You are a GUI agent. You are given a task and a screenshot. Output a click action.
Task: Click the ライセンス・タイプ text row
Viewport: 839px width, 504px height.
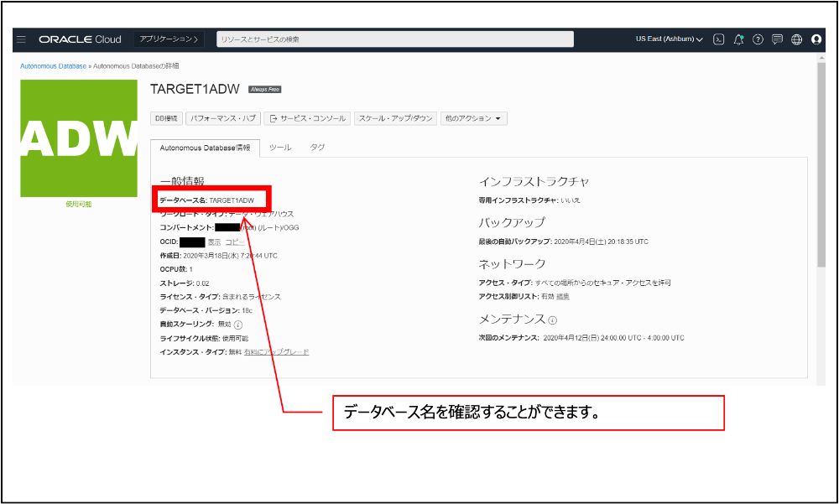pyautogui.click(x=220, y=297)
